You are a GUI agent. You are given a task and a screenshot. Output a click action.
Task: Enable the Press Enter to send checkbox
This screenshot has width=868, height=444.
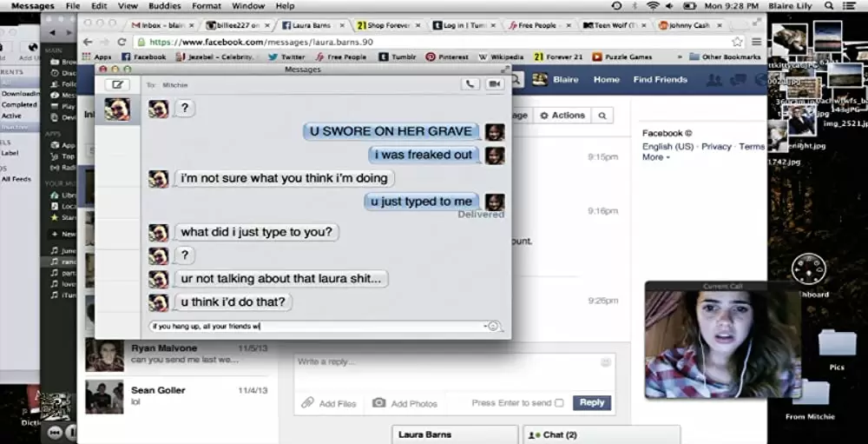559,403
